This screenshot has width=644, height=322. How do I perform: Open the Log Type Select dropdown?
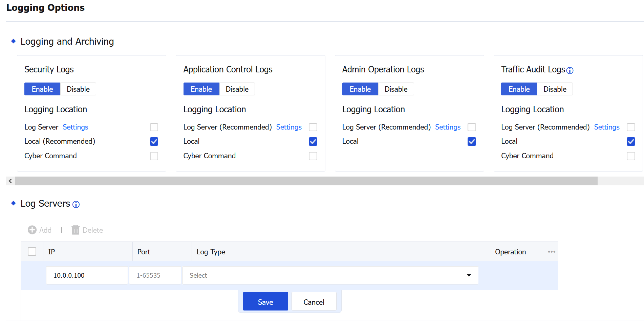pyautogui.click(x=330, y=275)
